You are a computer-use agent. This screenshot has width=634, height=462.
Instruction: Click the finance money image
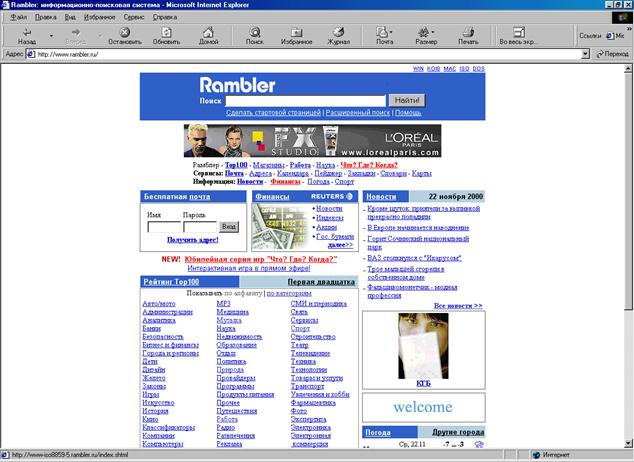pyautogui.click(x=281, y=227)
